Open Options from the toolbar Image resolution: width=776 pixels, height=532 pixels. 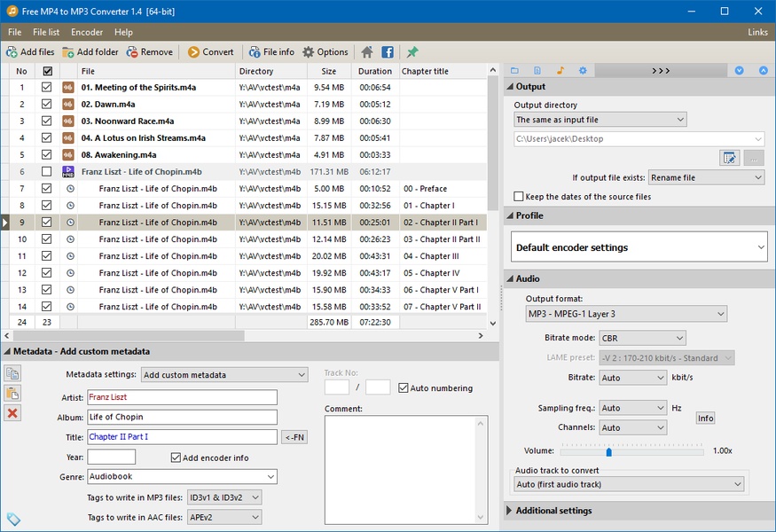(x=325, y=52)
